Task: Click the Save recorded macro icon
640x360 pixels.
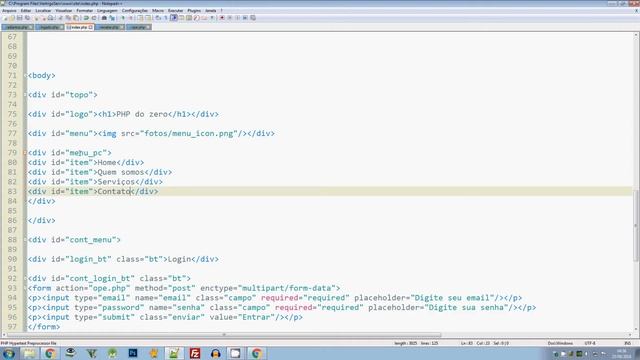Action: (253, 18)
